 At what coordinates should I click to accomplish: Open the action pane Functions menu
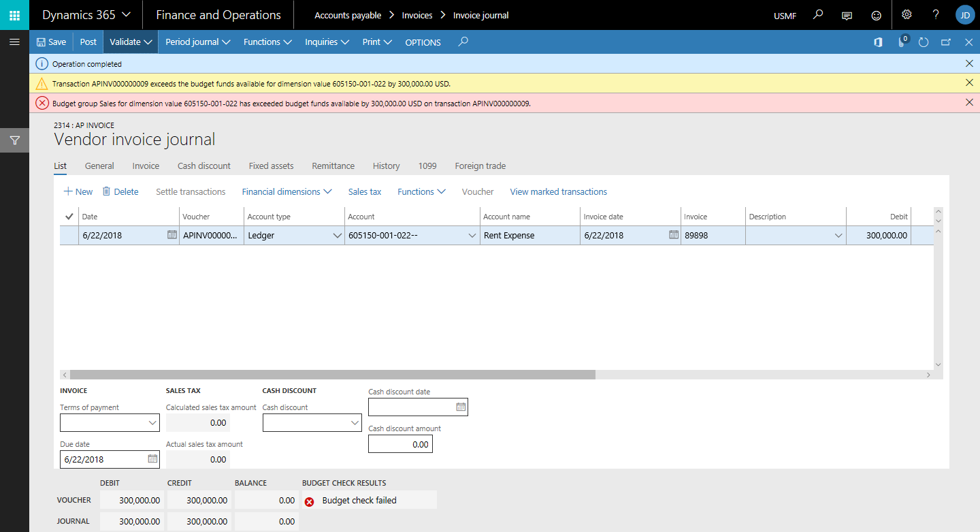click(267, 42)
